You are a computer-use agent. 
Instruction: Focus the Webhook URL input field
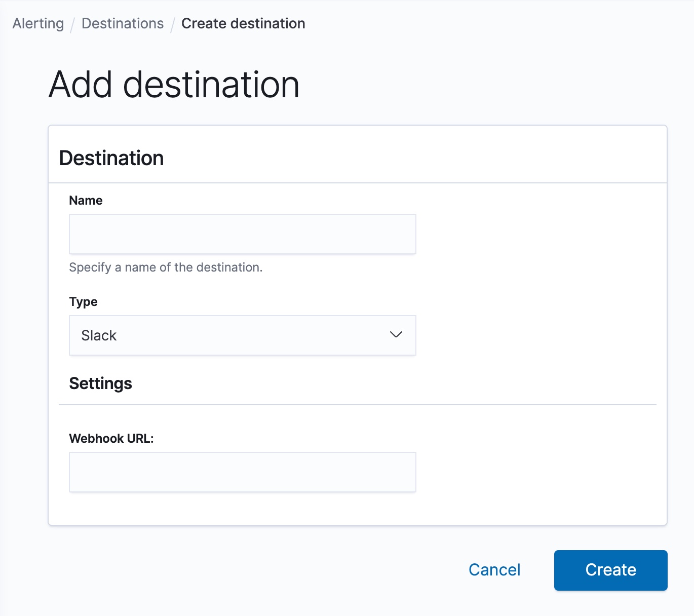[x=242, y=472]
